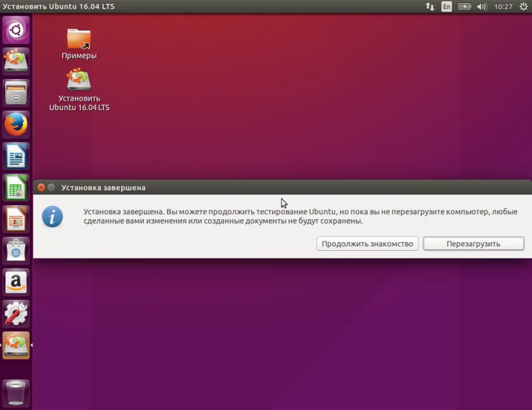Open the Ubuntu Dash search launcher
532x410 pixels.
pyautogui.click(x=16, y=30)
